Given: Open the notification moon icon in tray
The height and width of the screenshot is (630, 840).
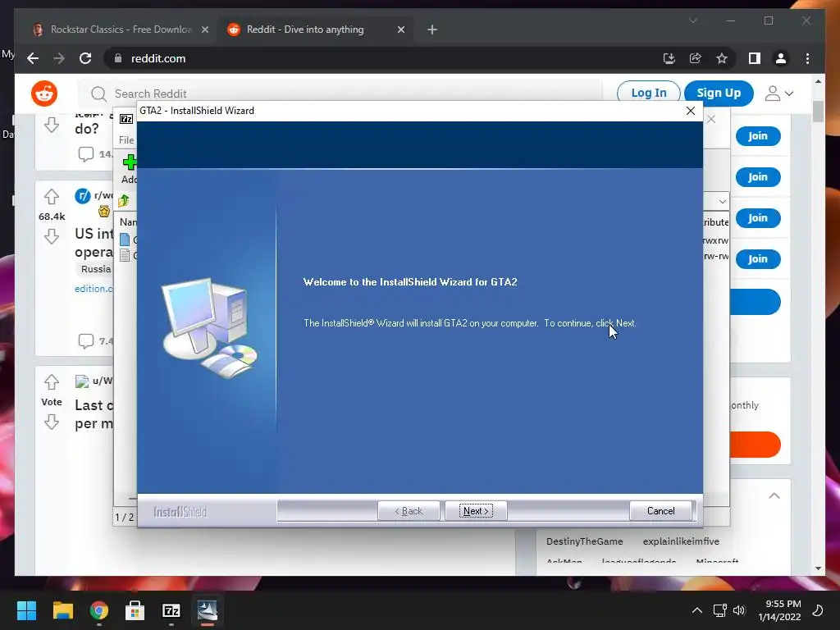Looking at the screenshot, I should pos(818,610).
